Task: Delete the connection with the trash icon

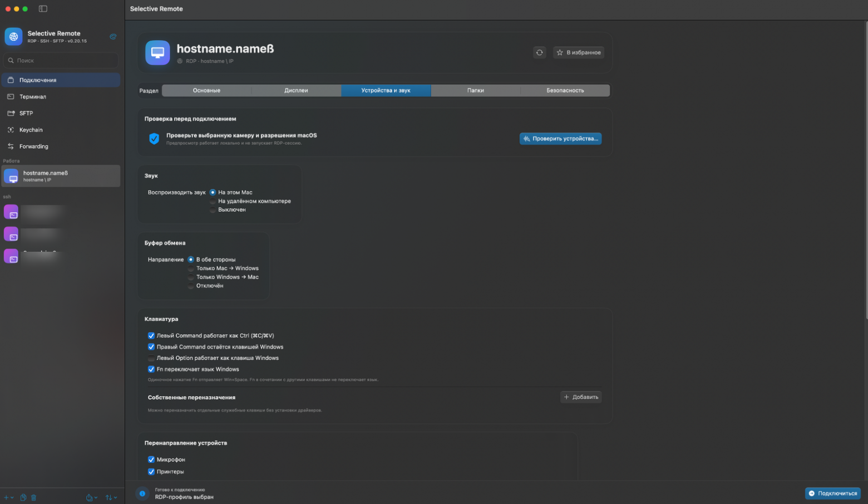Action: [33, 497]
